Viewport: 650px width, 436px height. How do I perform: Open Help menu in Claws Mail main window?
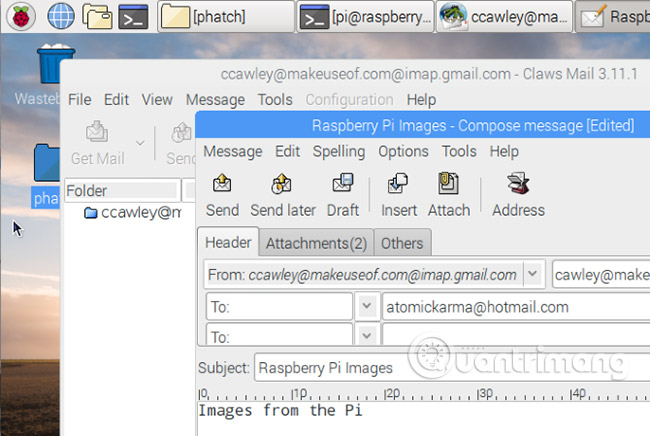click(421, 99)
